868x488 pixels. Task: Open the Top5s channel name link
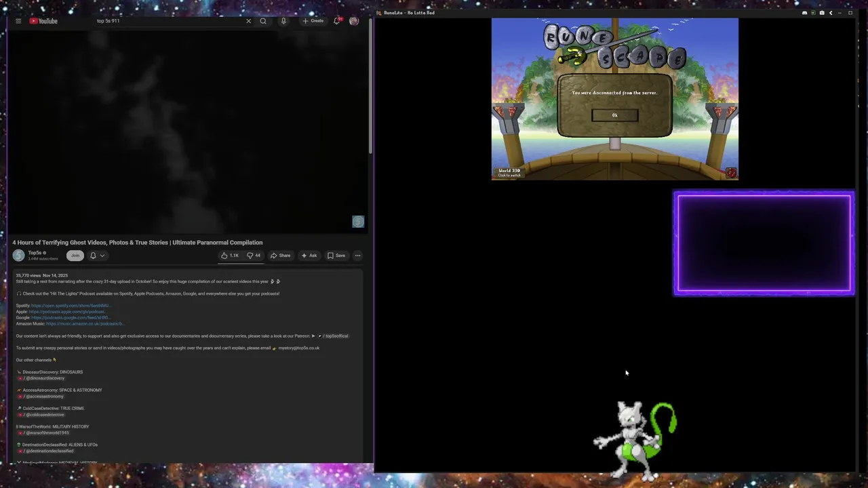pos(35,253)
